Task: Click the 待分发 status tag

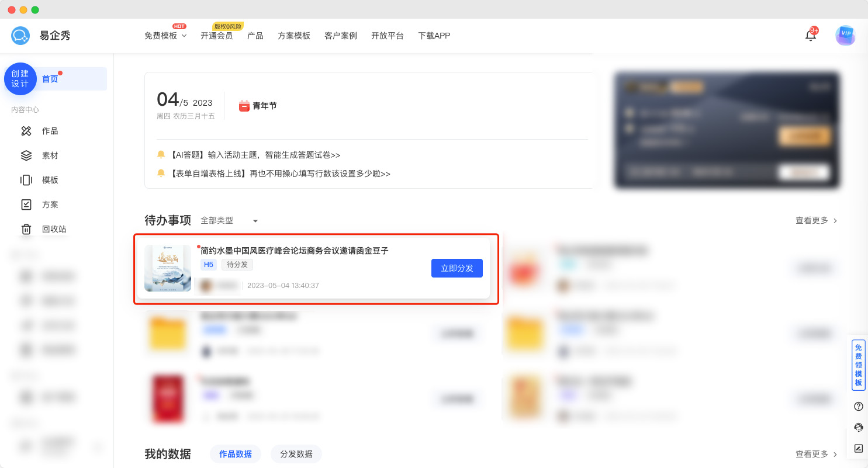Action: [x=237, y=265]
